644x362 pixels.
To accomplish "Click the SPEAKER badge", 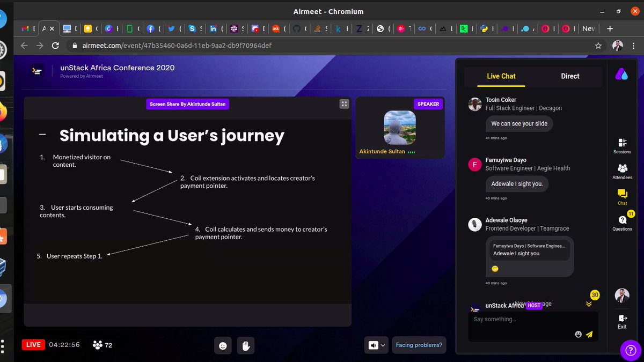I will (x=428, y=104).
